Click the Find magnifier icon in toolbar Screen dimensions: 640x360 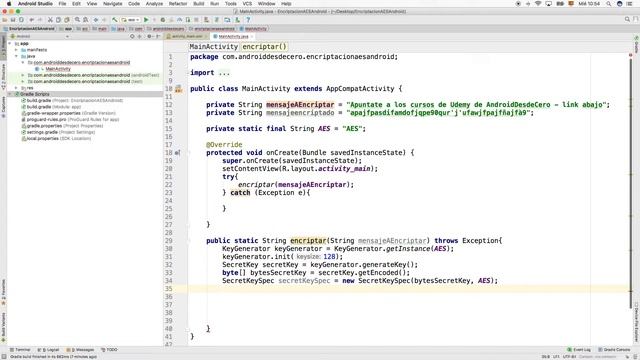click(x=77, y=20)
